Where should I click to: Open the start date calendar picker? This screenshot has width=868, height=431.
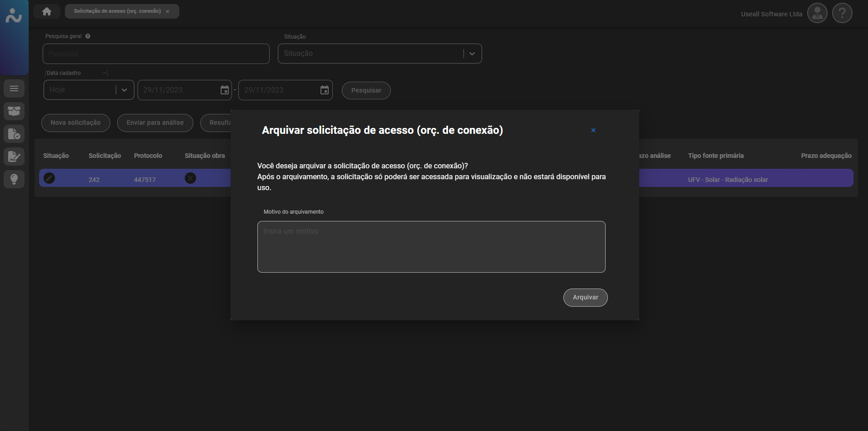point(224,90)
